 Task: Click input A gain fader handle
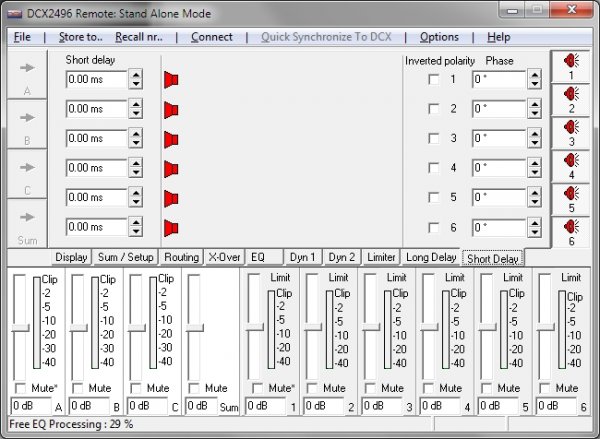20,328
